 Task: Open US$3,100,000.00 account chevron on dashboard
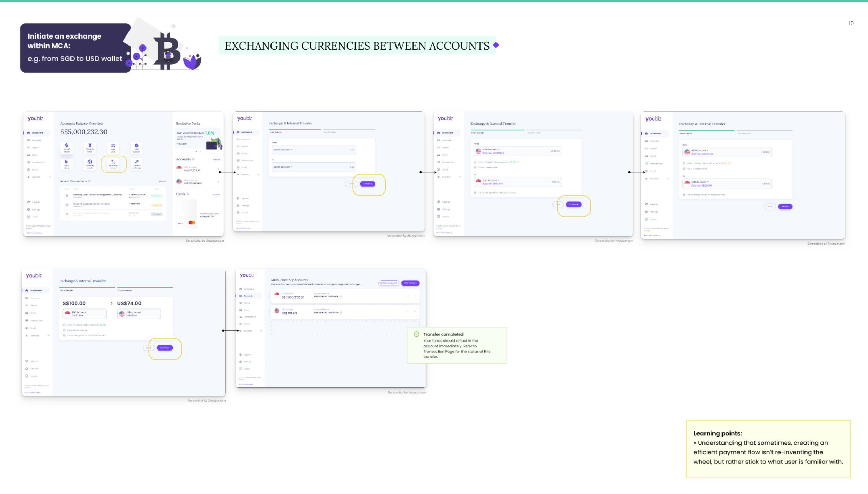[218, 182]
